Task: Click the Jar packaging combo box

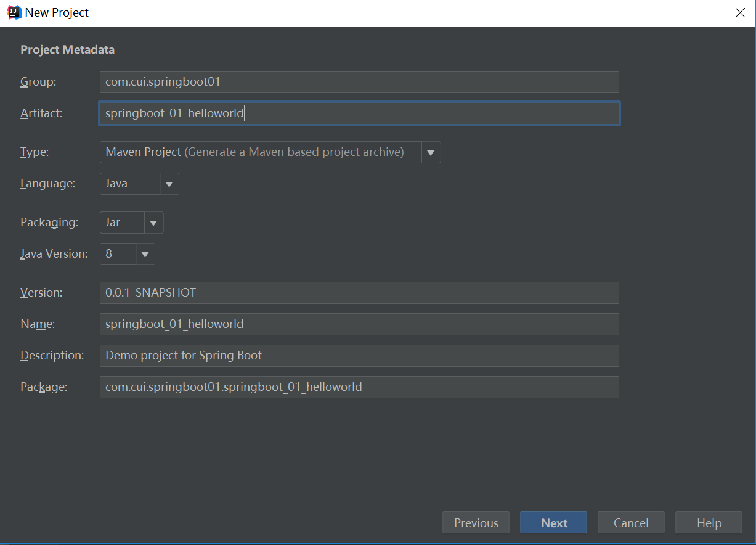Action: 122,223
